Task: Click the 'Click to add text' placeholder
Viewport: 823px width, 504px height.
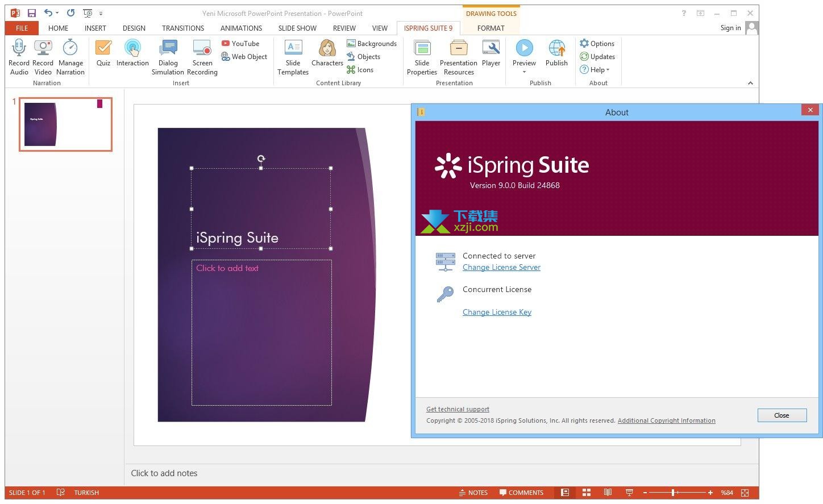Action: pos(261,332)
